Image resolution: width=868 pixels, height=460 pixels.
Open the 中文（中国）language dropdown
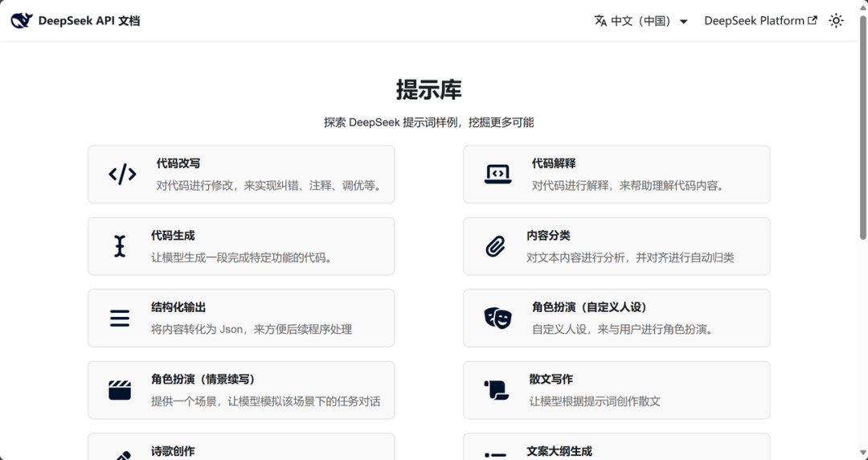point(641,21)
